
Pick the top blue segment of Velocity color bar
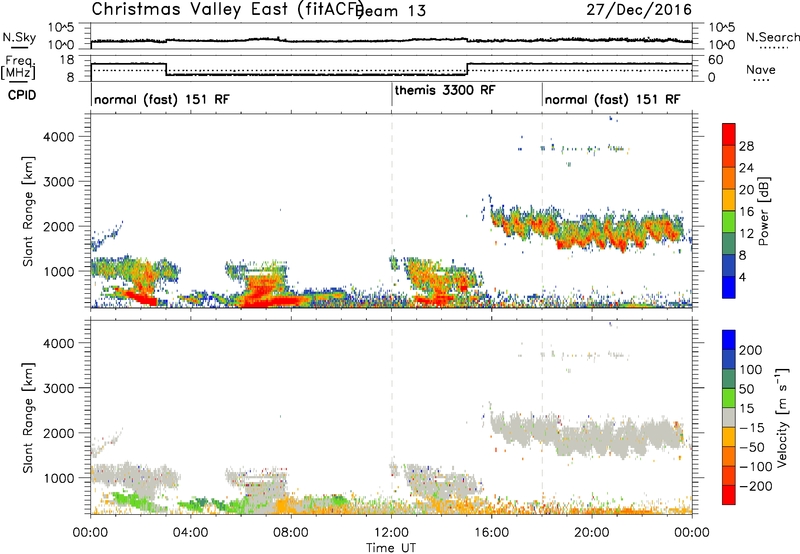click(x=729, y=340)
